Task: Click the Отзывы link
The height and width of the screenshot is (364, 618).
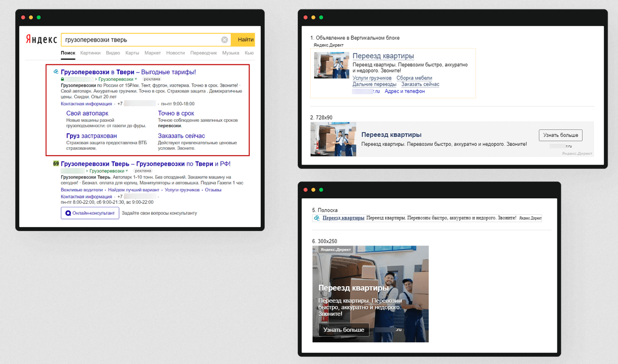Action: coord(213,190)
